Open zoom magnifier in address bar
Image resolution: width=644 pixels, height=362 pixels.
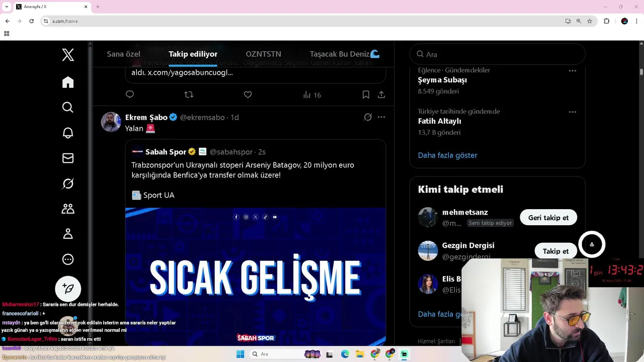tap(579, 21)
